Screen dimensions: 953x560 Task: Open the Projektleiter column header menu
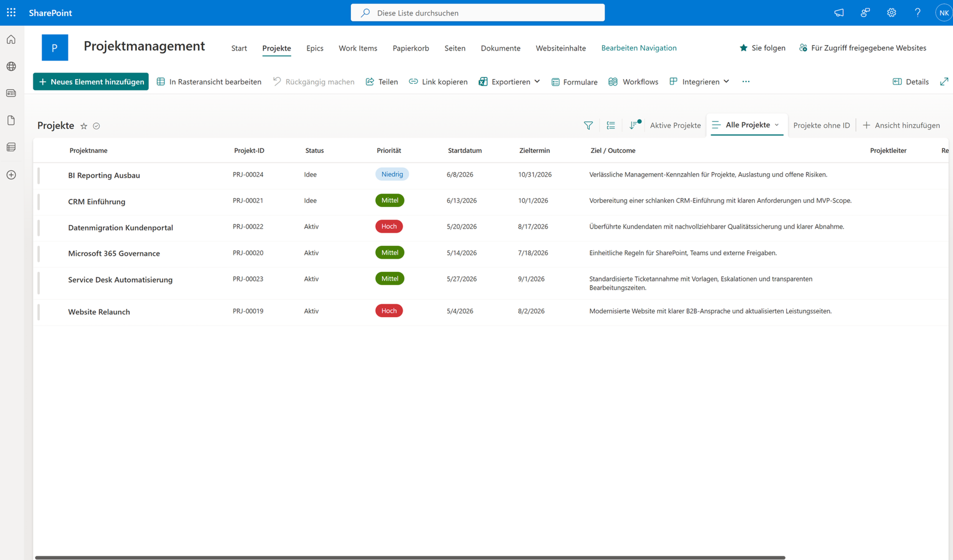point(888,151)
